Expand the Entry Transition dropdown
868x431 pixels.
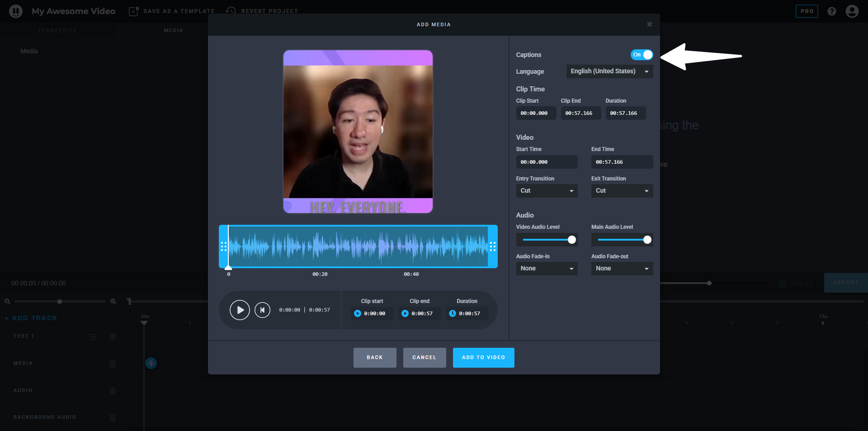(547, 191)
